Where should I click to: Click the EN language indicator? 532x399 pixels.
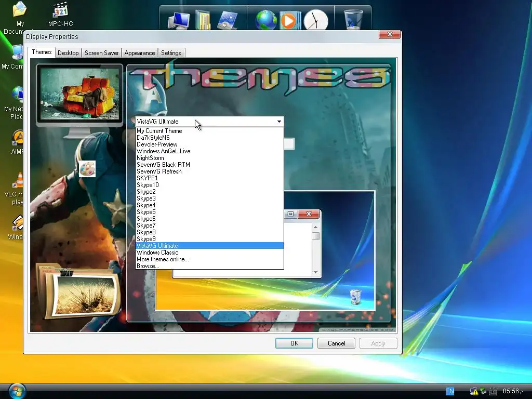click(x=449, y=391)
